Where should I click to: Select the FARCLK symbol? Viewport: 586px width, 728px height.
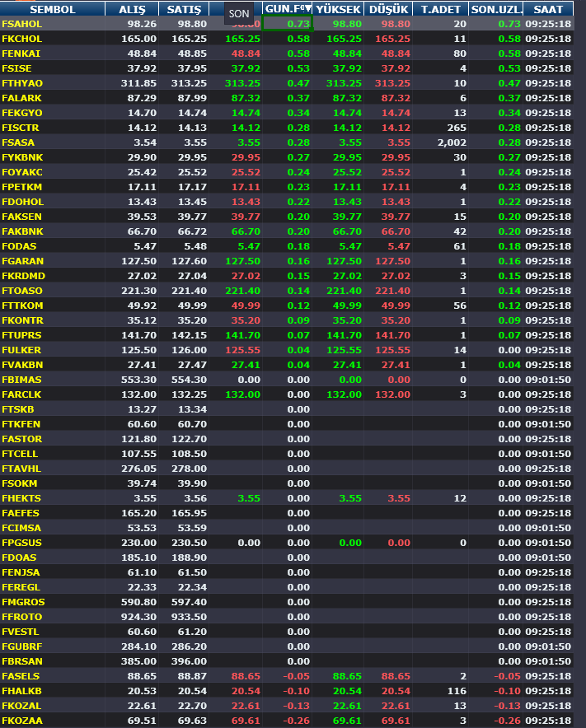21,395
